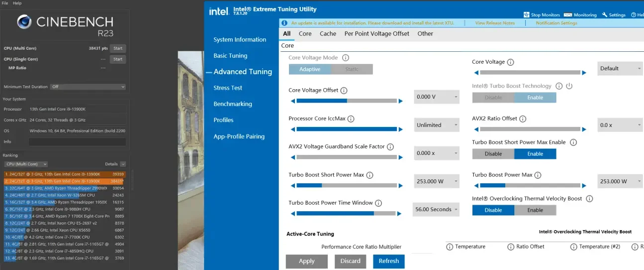Show info for Turbo Boost Power Time Window

tap(378, 203)
